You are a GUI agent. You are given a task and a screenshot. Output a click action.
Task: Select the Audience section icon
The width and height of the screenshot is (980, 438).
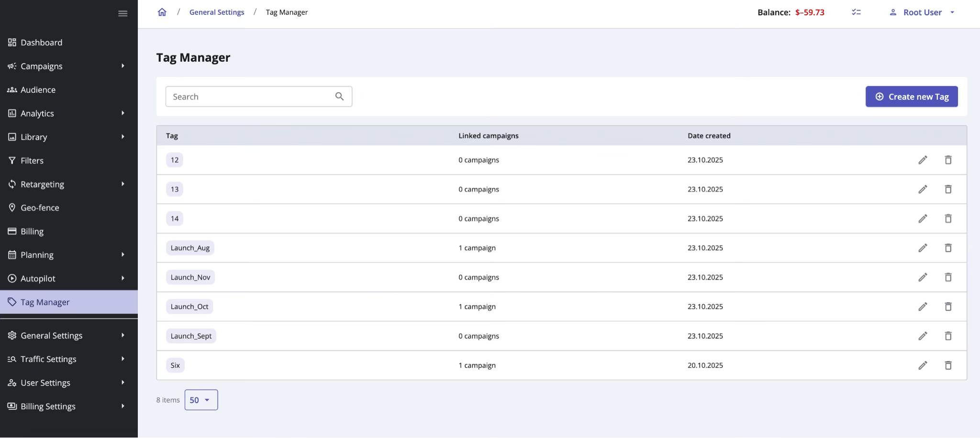(x=12, y=89)
